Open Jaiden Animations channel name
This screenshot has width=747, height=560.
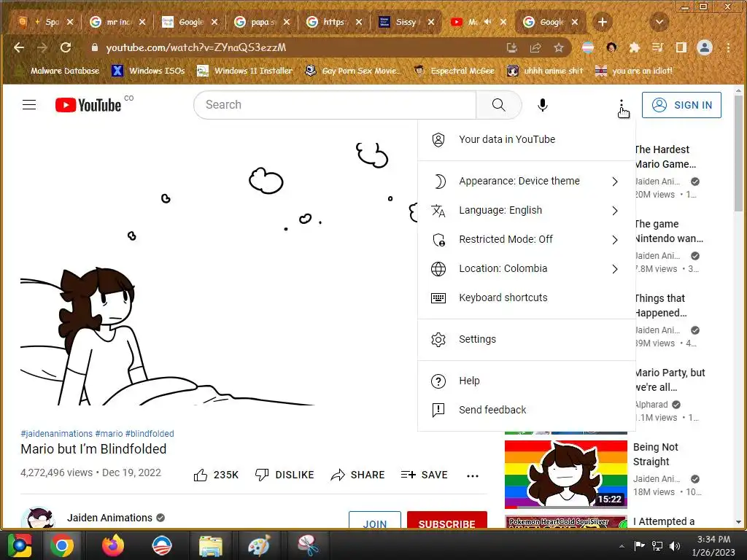(x=109, y=518)
